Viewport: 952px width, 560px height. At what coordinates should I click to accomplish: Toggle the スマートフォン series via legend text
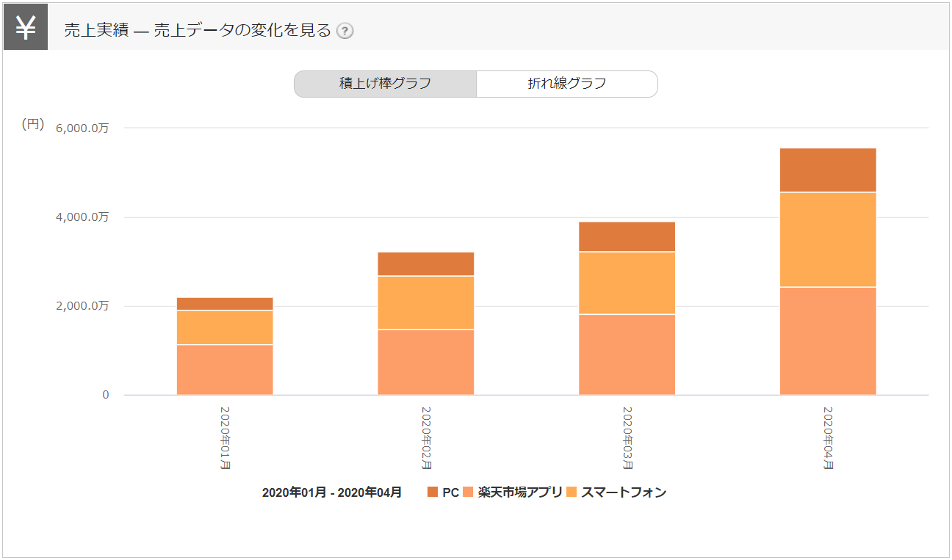click(624, 492)
